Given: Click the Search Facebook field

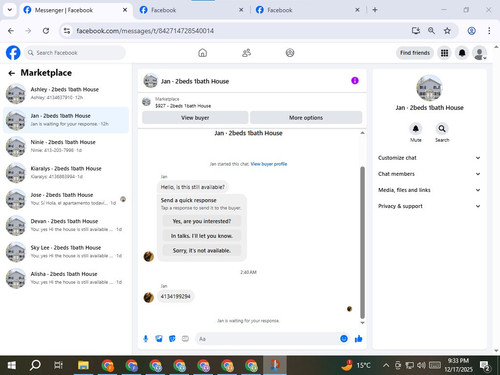Looking at the screenshot, I should (75, 53).
